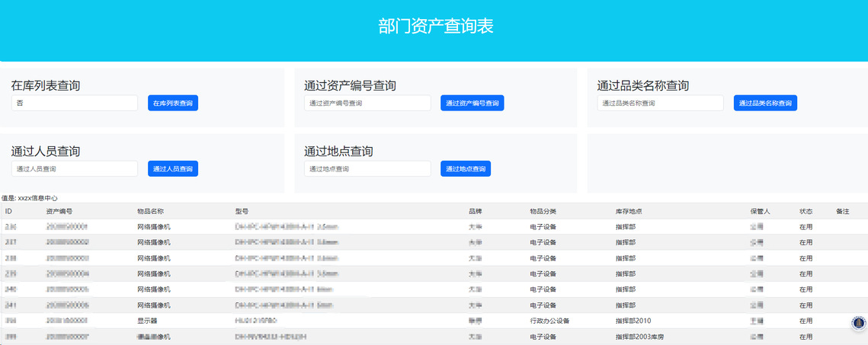Click the round emblem icon at right edge
Image resolution: width=868 pixels, height=345 pixels.
point(858,323)
